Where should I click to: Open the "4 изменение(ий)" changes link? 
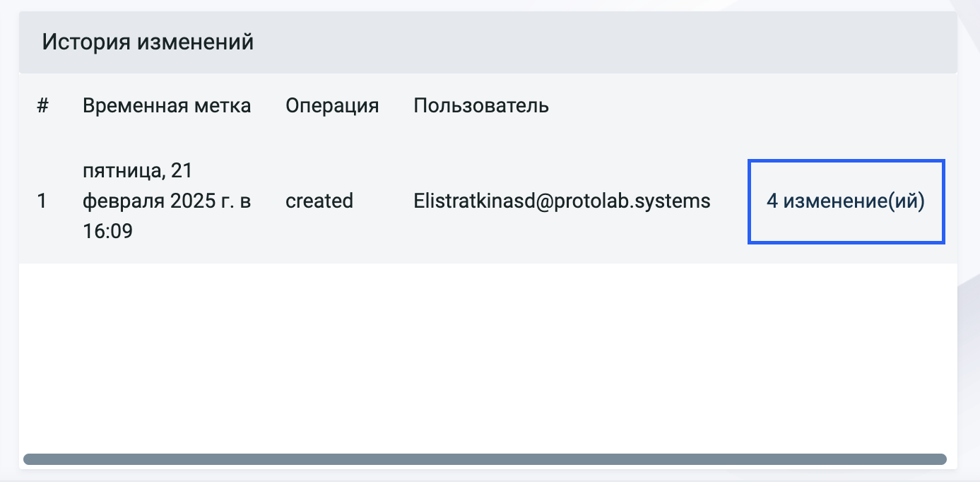tap(846, 201)
